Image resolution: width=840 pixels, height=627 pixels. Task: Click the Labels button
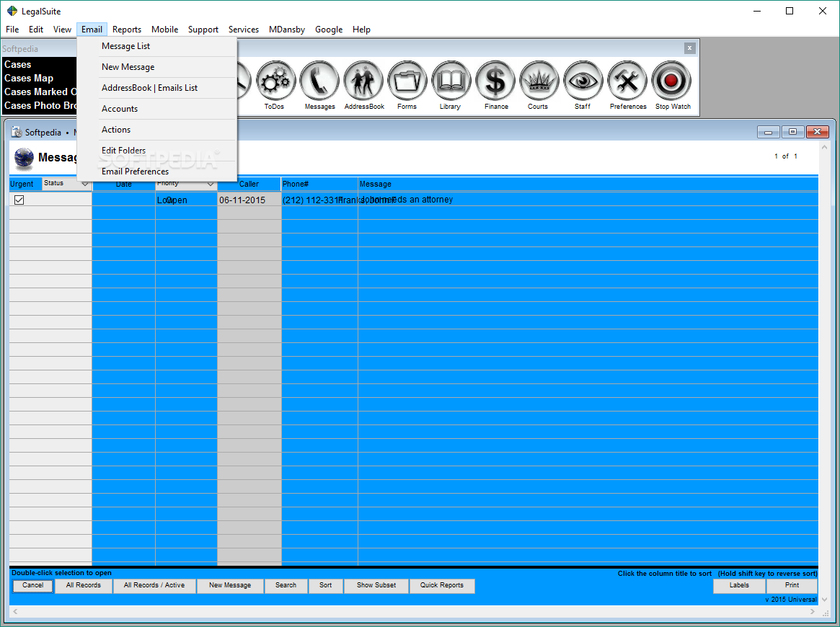pyautogui.click(x=739, y=586)
